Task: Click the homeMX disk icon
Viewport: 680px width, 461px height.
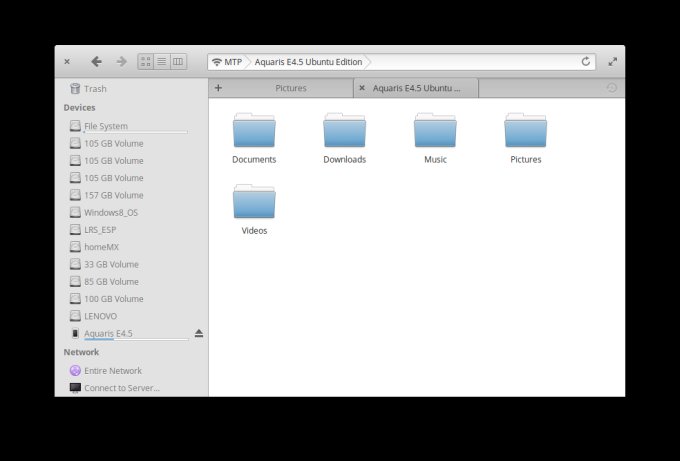Action: [x=75, y=247]
